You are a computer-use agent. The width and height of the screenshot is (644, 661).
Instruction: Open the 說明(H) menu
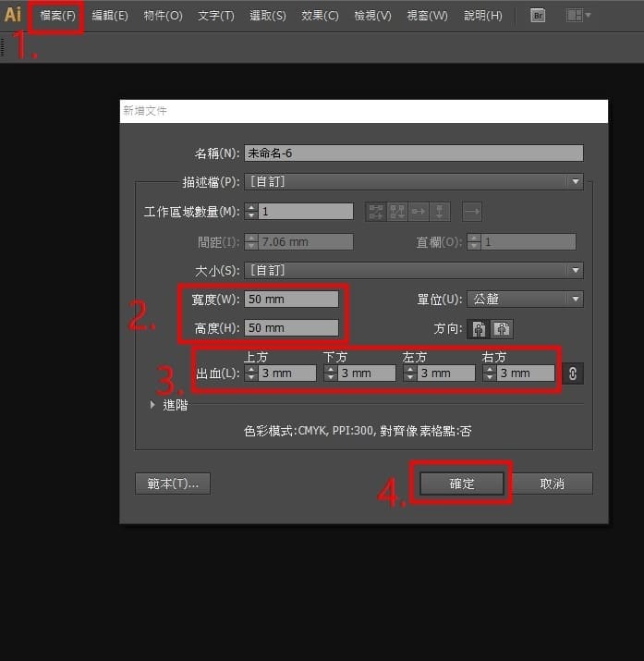pyautogui.click(x=483, y=16)
